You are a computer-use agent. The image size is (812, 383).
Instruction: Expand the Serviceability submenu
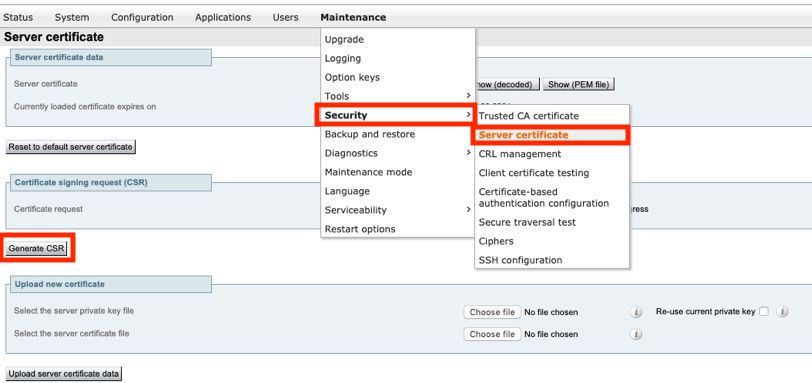[397, 210]
